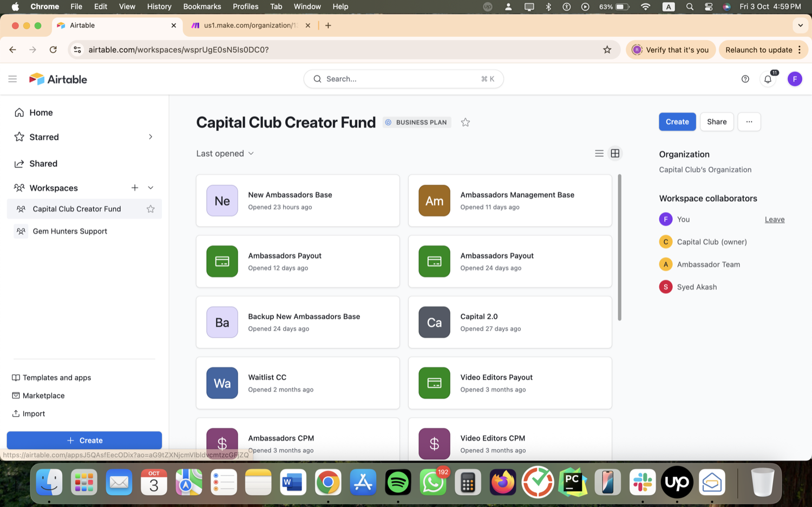Star the Capital Club Creator Fund title

pos(466,122)
